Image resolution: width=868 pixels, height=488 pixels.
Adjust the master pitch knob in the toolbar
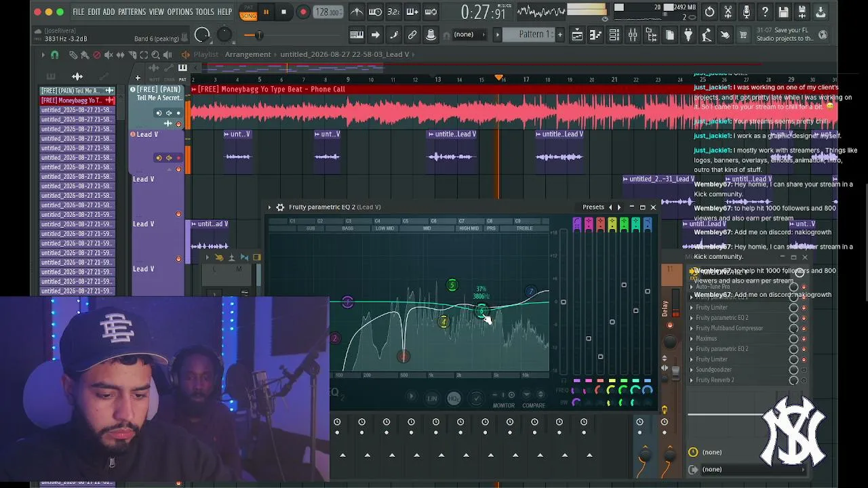point(224,35)
